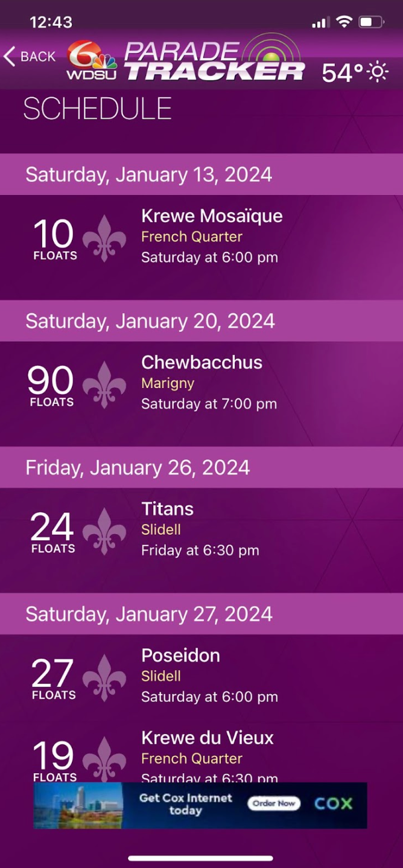This screenshot has height=868, width=403.
Task: Tap fleur-de-lis icon beside Krewe du Vieux
Action: (104, 758)
